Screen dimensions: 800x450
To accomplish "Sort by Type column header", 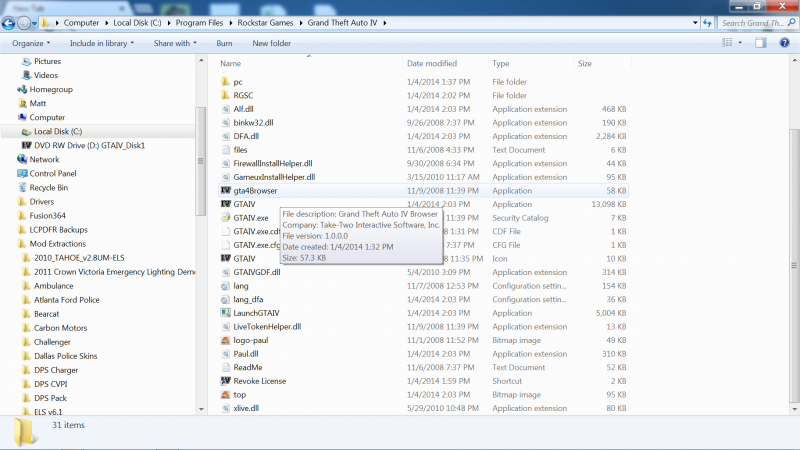I will 501,63.
